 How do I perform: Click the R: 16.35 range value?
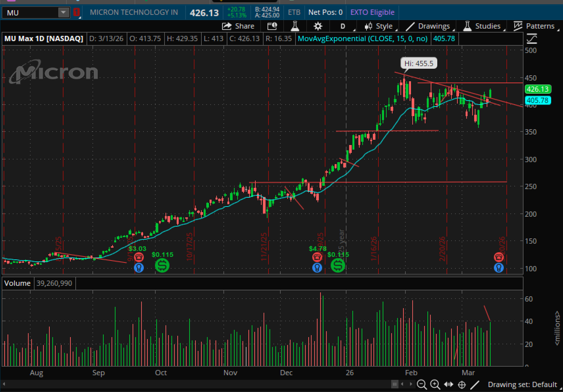pyautogui.click(x=280, y=38)
